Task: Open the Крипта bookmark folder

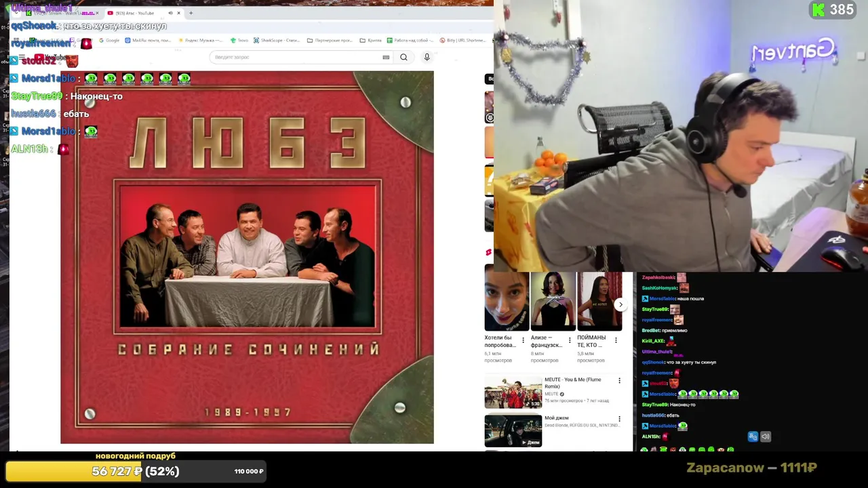Action: coord(371,40)
